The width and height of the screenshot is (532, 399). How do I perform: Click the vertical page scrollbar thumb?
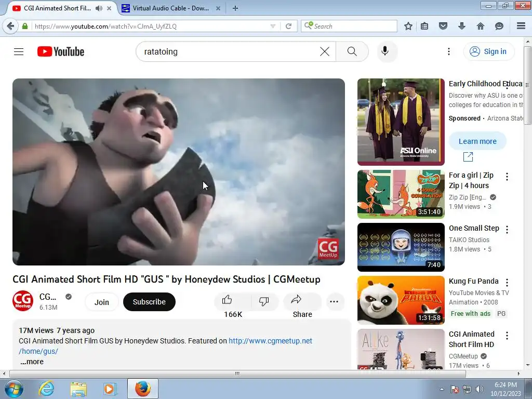(x=527, y=86)
